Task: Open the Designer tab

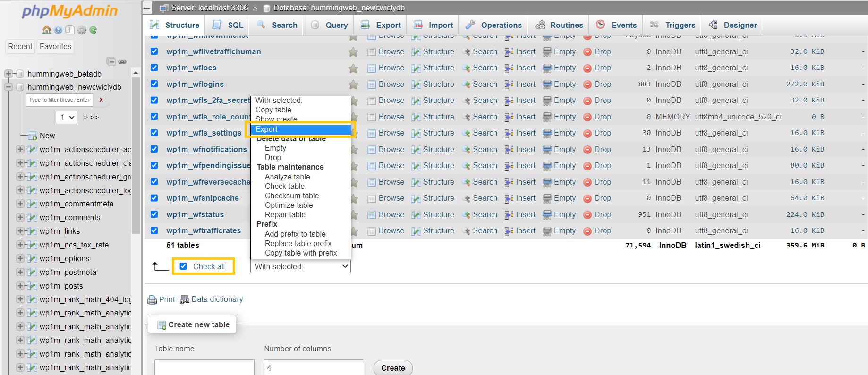Action: (733, 25)
